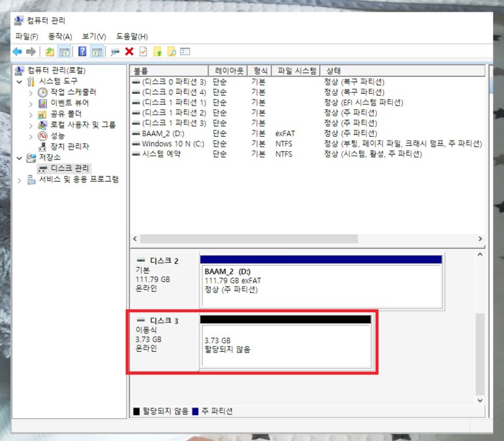504x441 pixels.
Task: Open Help with the question mark icon
Action: [82, 51]
